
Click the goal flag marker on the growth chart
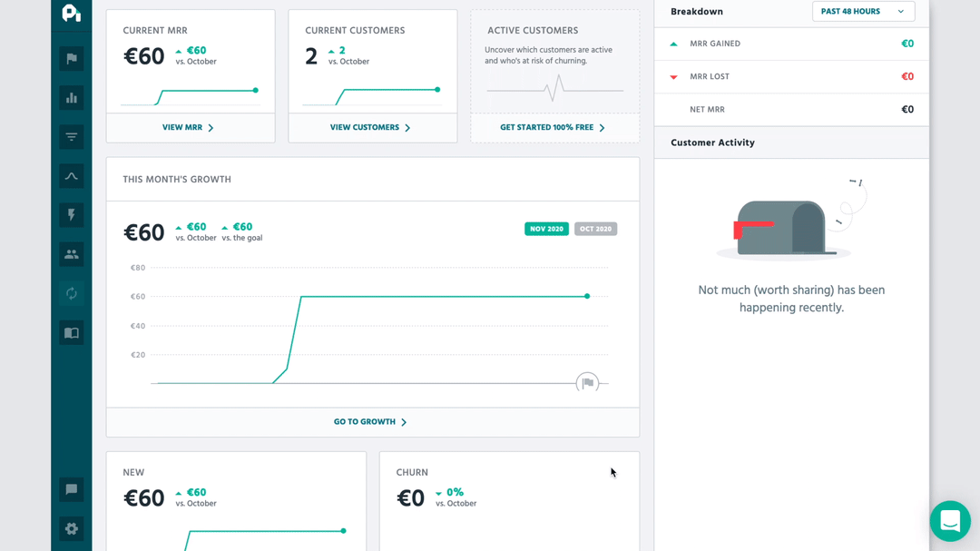pyautogui.click(x=587, y=382)
